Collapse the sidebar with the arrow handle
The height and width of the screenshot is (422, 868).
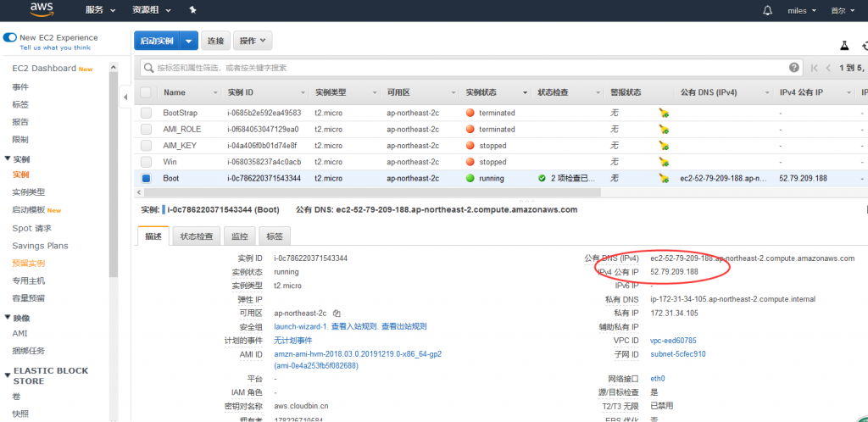[x=125, y=97]
